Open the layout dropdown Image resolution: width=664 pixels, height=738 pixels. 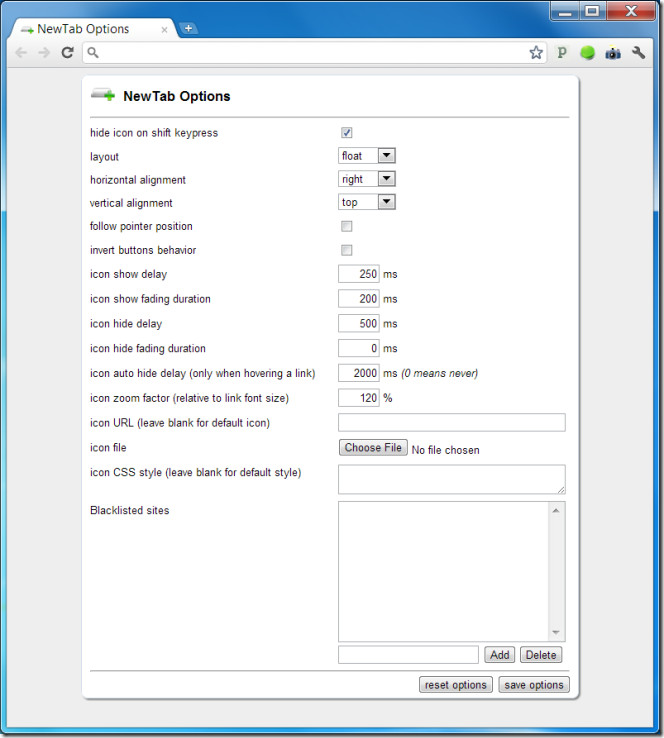(367, 156)
